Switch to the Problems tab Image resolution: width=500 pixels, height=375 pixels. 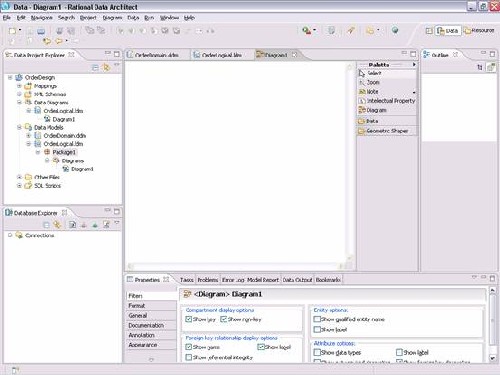tap(208, 280)
